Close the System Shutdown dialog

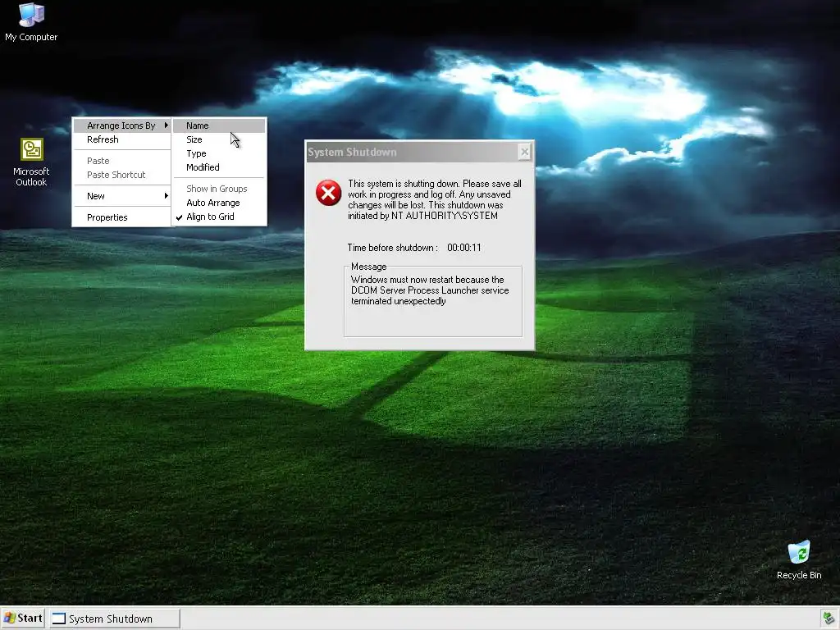524,152
